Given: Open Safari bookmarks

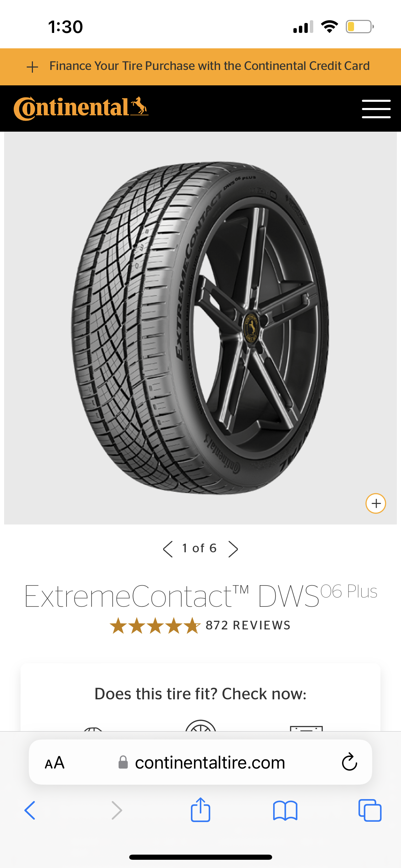Looking at the screenshot, I should 285,810.
